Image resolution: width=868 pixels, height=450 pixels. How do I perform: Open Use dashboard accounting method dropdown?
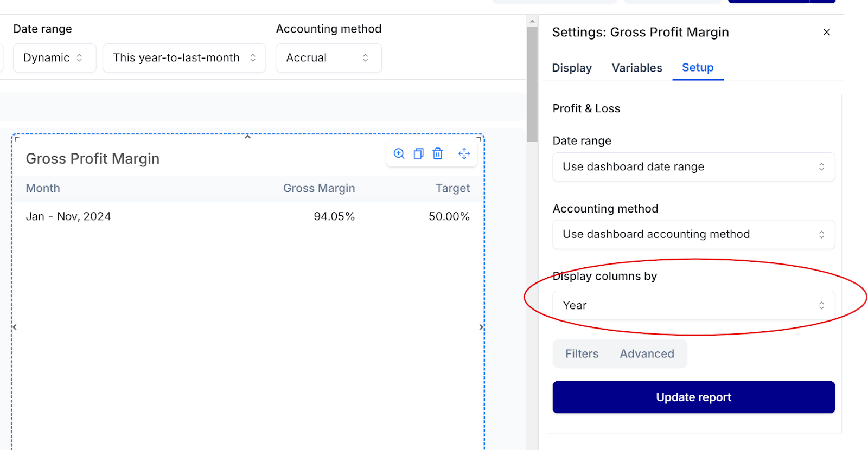(x=693, y=234)
